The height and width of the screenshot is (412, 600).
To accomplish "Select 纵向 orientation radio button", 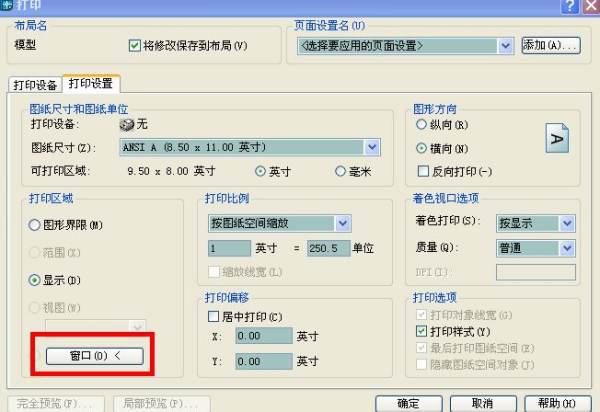I will [x=421, y=126].
